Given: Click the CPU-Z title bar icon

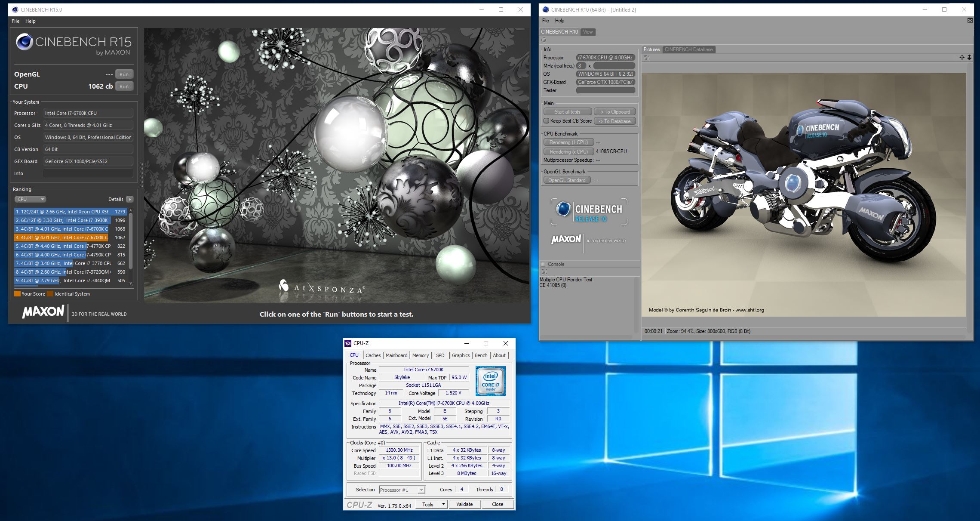Looking at the screenshot, I should pos(348,343).
